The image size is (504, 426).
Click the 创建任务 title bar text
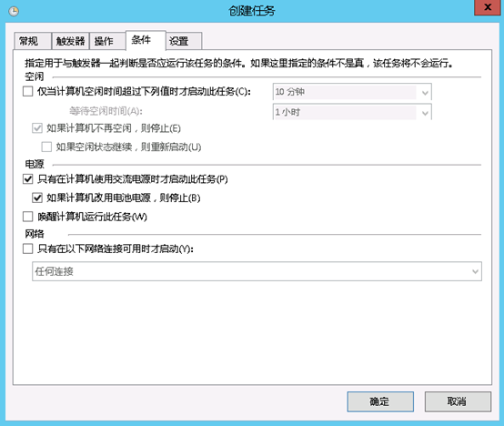pyautogui.click(x=252, y=11)
